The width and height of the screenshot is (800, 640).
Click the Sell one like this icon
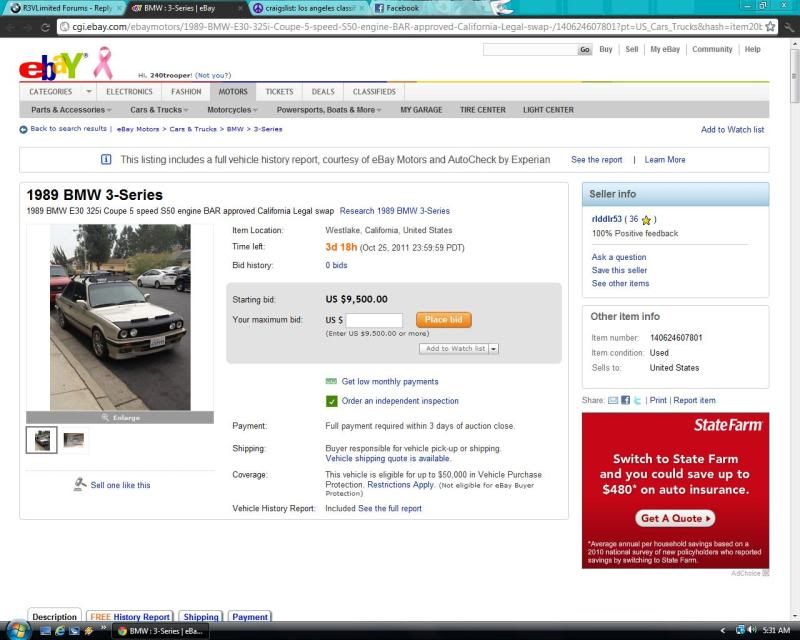[80, 485]
